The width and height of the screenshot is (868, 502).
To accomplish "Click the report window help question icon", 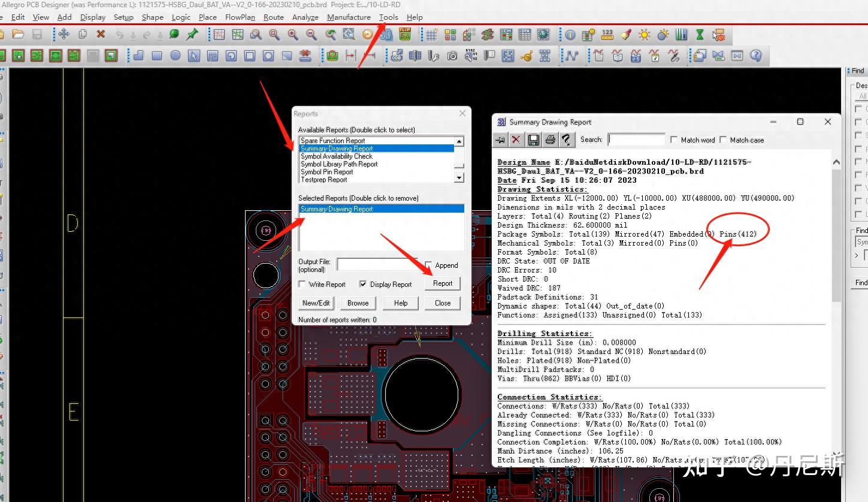I will 565,140.
